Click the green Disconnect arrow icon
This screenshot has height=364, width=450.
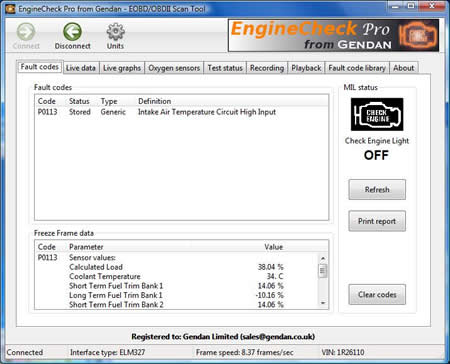72,32
